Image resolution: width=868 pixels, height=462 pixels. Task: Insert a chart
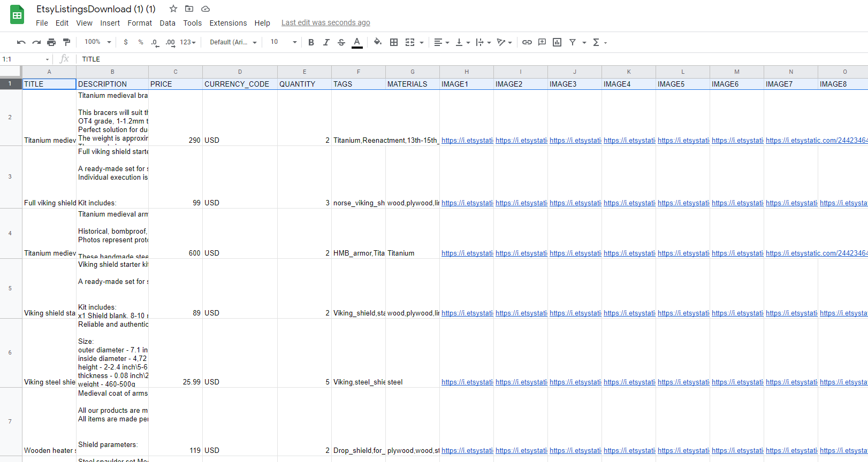point(557,42)
